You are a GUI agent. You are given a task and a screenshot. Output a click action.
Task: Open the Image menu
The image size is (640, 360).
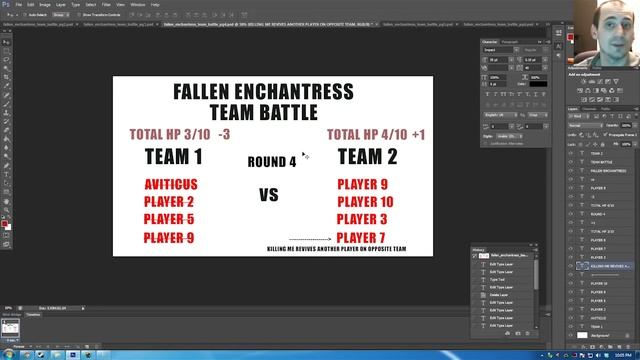[45, 4]
